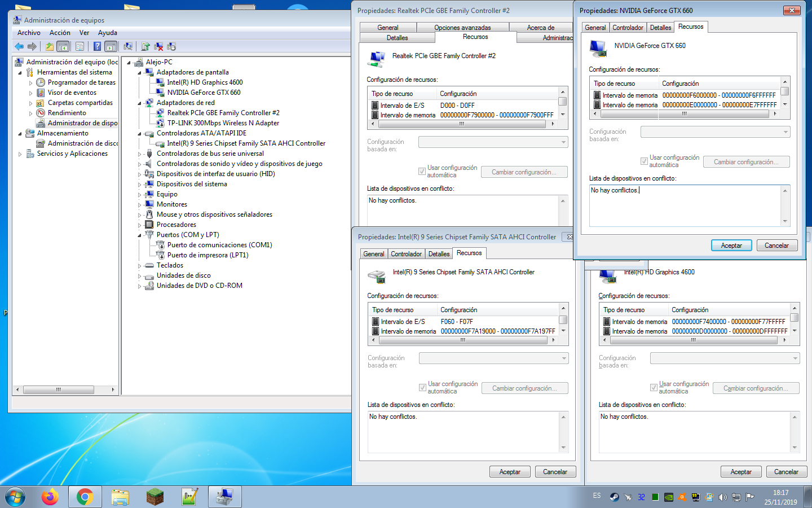Expand the Procesadores node
This screenshot has width=812, height=508.
(x=139, y=225)
